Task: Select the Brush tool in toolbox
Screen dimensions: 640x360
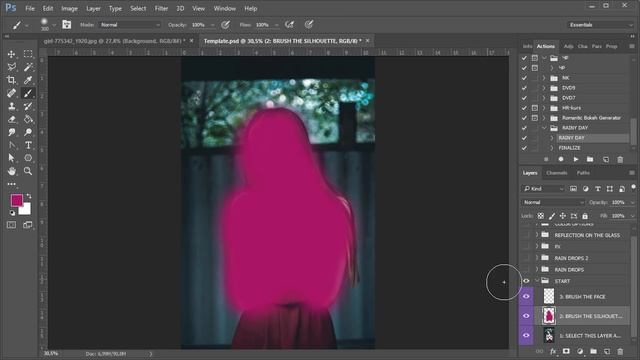Action: (x=28, y=93)
